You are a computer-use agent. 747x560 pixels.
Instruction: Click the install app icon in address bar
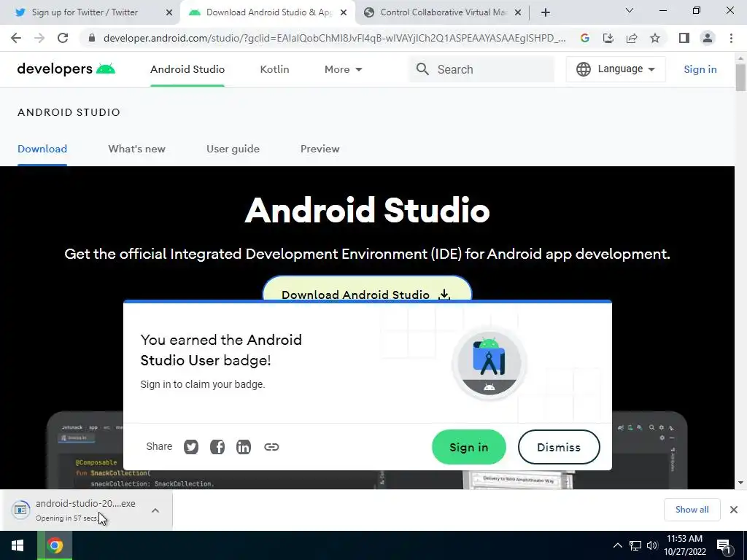tap(608, 38)
